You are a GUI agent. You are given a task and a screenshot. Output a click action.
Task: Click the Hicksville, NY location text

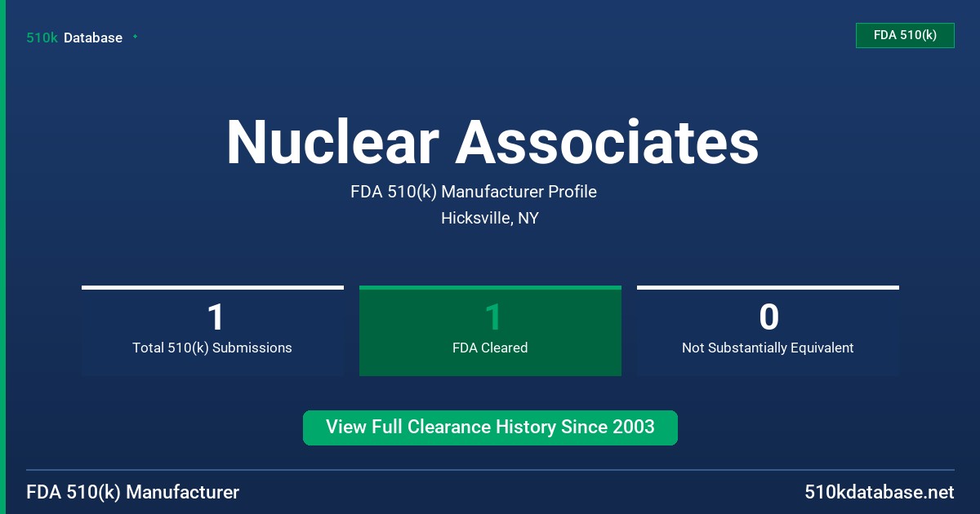(x=490, y=218)
